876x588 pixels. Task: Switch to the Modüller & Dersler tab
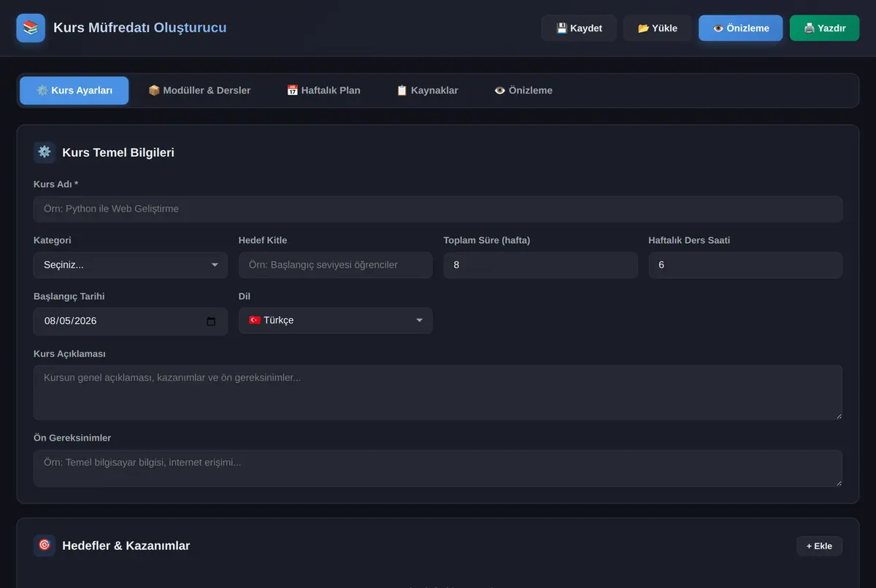pos(199,90)
